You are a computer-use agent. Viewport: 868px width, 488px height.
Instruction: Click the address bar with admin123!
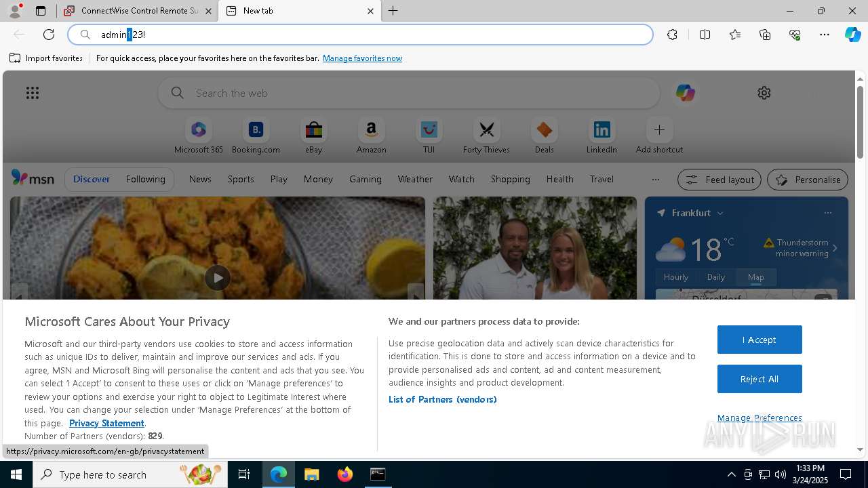click(360, 35)
